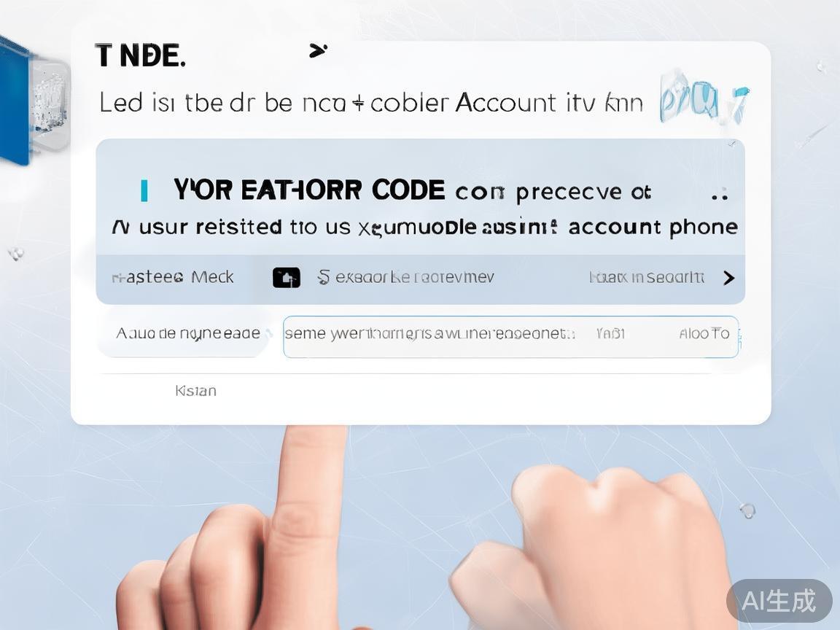Click 'Ya31' inside the input box
The height and width of the screenshot is (630, 840).
coord(611,334)
